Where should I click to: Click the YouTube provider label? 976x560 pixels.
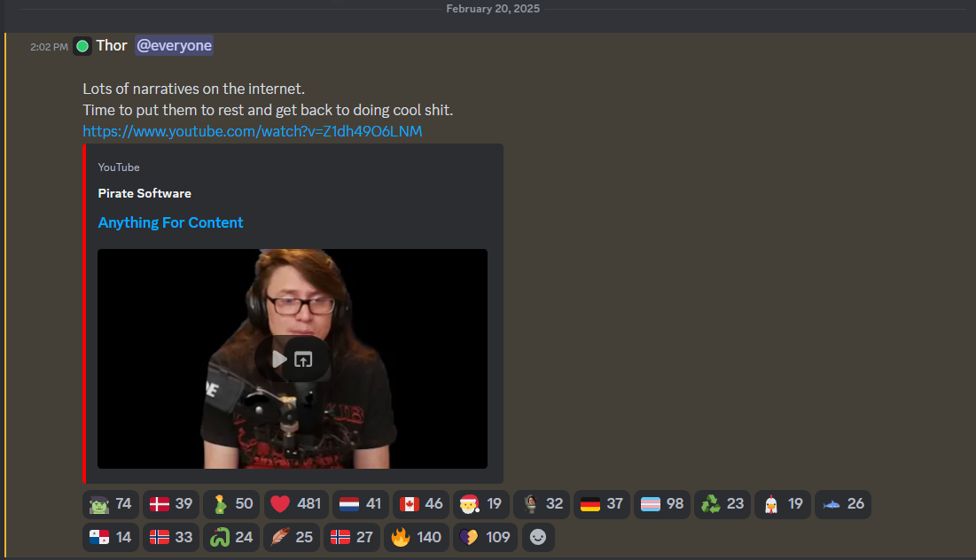(x=119, y=167)
